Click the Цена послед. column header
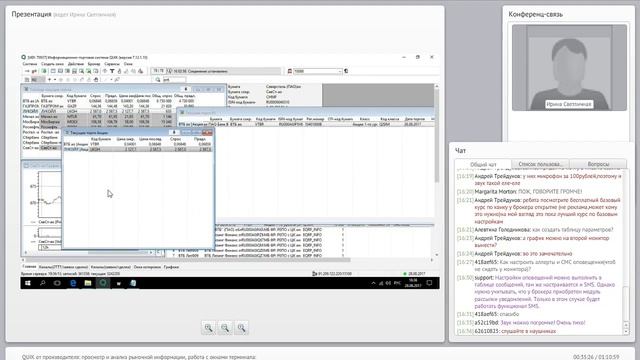This screenshot has height=360, width=640. [150, 139]
